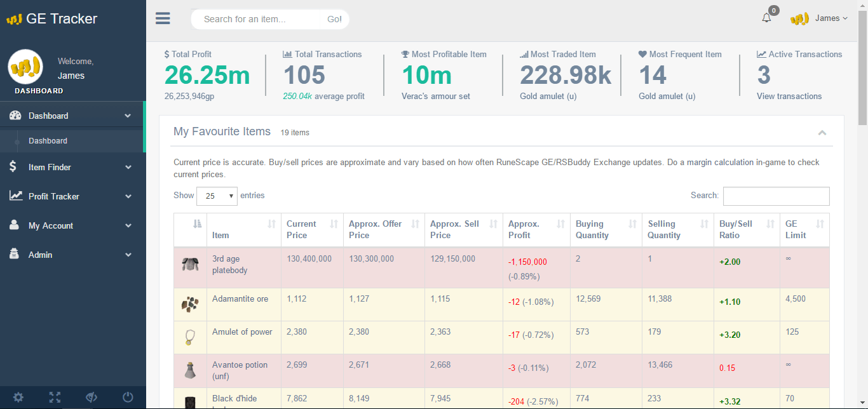The image size is (868, 409).
Task: Click the 3rd age platebody item icon
Action: click(x=190, y=265)
